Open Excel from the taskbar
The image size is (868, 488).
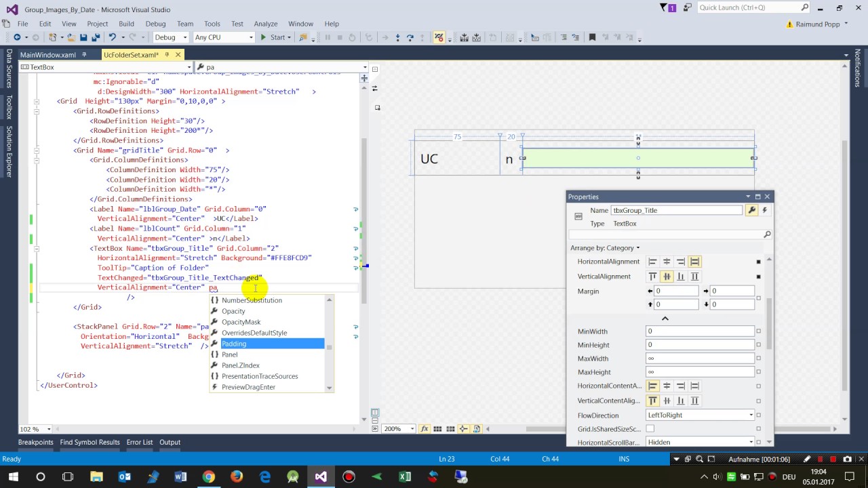[x=405, y=476]
